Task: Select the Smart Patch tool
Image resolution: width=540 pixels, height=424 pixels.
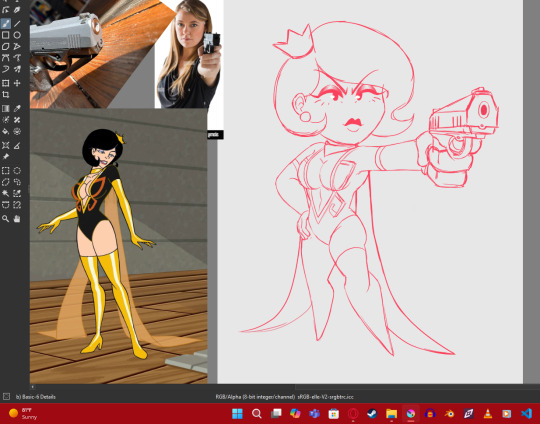Action: click(x=17, y=120)
